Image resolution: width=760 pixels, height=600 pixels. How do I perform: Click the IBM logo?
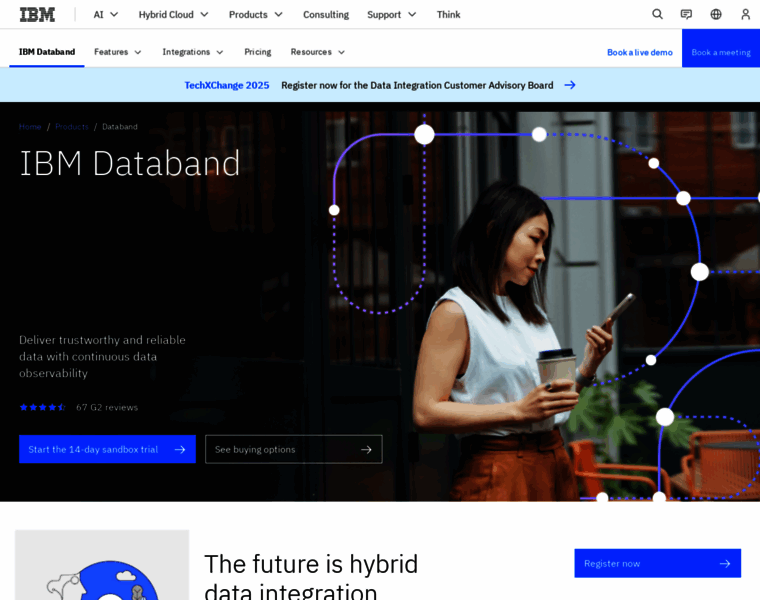pyautogui.click(x=37, y=15)
